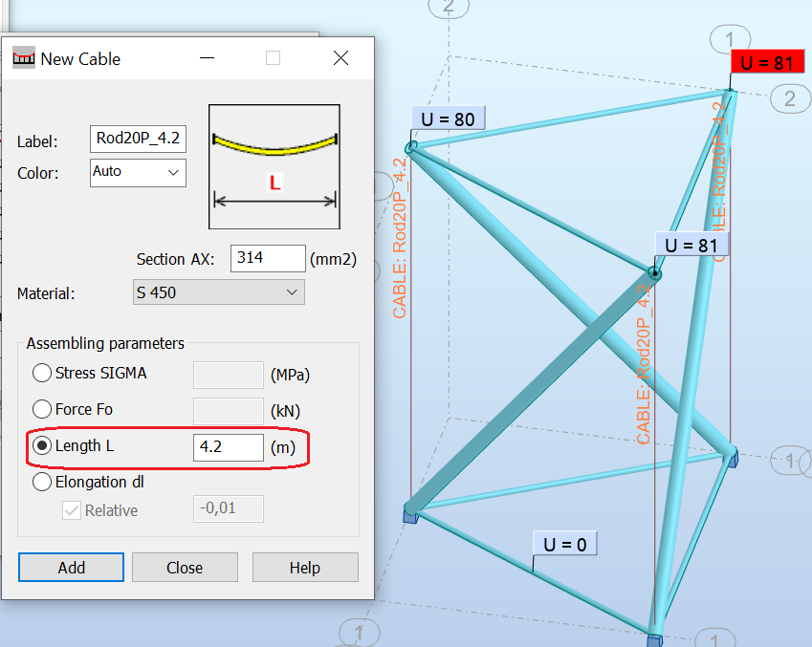Click the Elongation value field showing -0,01
The image size is (812, 647).
pos(229,508)
